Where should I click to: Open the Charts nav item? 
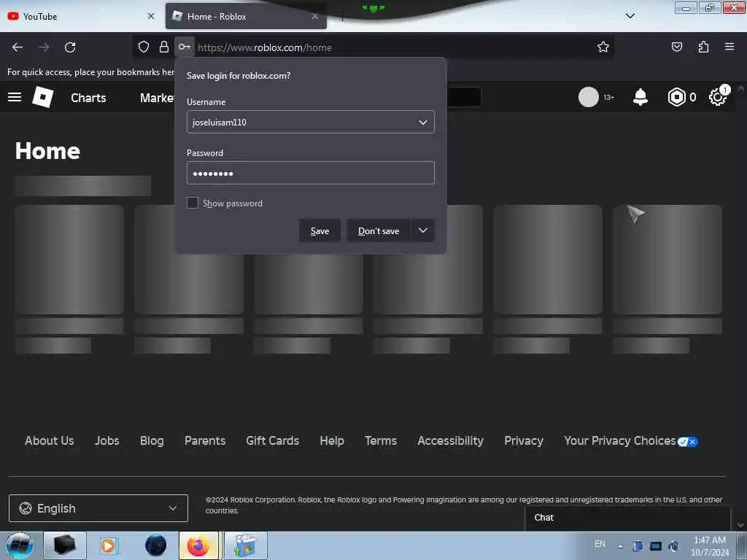pyautogui.click(x=88, y=98)
